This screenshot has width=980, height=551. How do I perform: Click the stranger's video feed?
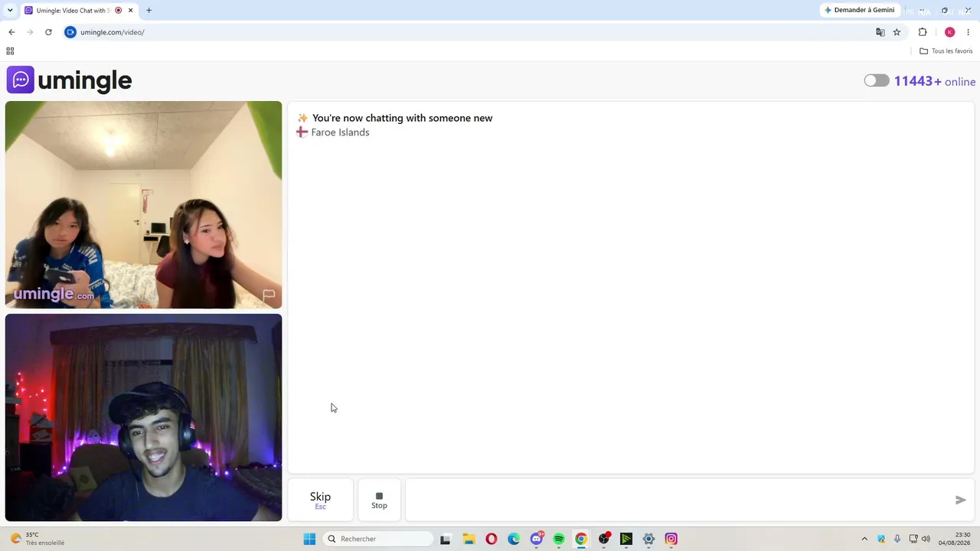click(143, 205)
